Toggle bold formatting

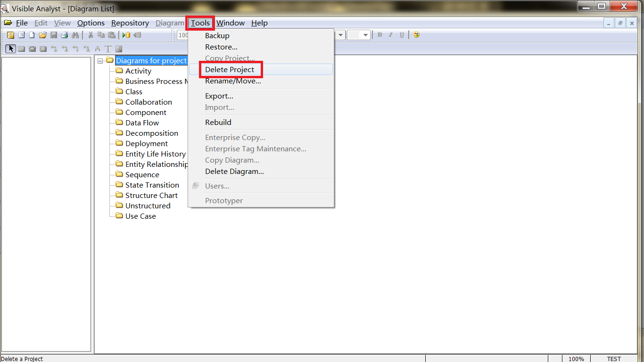[x=380, y=35]
